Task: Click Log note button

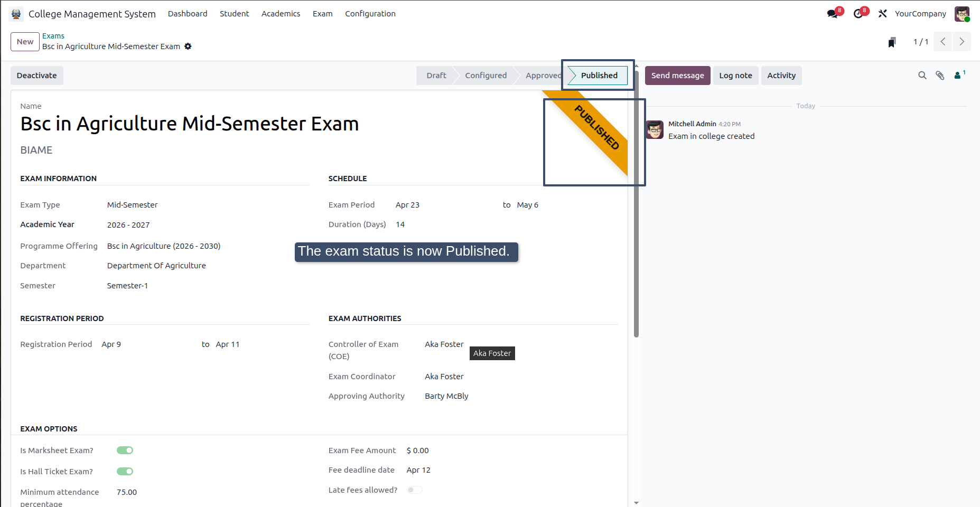Action: [x=735, y=76]
